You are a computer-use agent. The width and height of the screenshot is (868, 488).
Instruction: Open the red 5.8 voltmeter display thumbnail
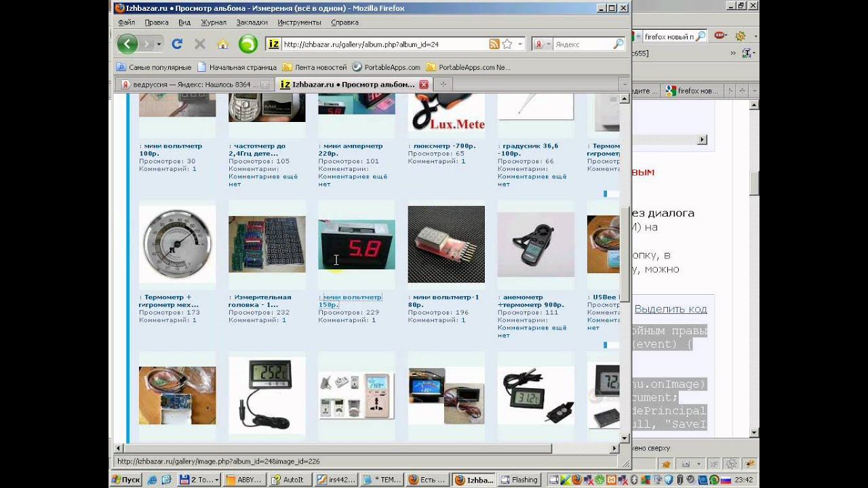(357, 245)
